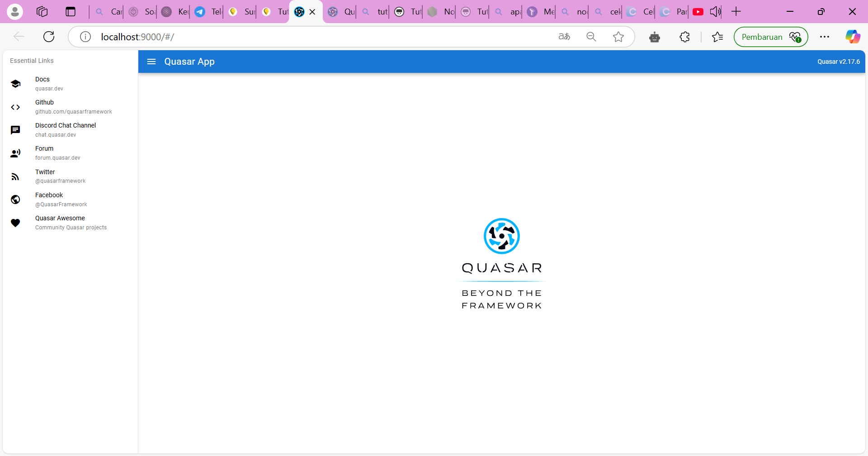Viewport: 868px width, 456px height.
Task: Click the Essential Links header label
Action: click(32, 61)
